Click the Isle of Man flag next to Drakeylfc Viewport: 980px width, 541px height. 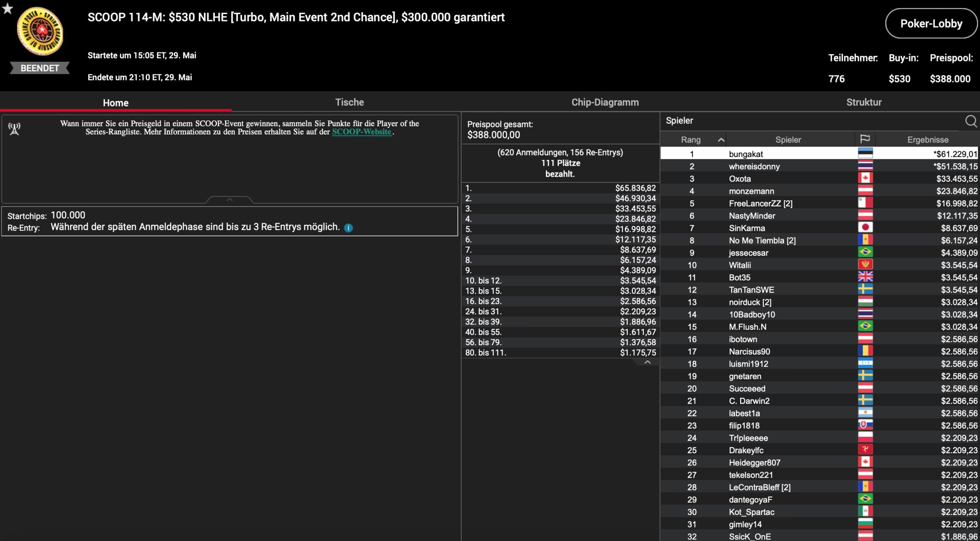(865, 450)
